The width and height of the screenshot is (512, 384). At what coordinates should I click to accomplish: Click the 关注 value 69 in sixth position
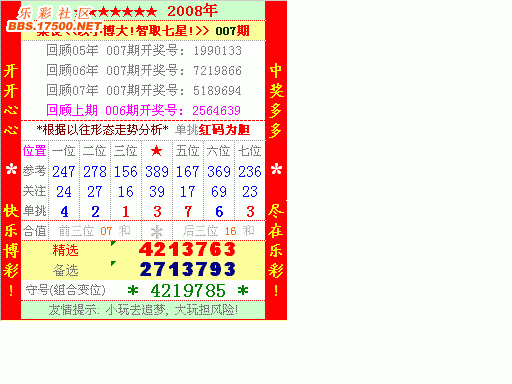[x=219, y=192]
